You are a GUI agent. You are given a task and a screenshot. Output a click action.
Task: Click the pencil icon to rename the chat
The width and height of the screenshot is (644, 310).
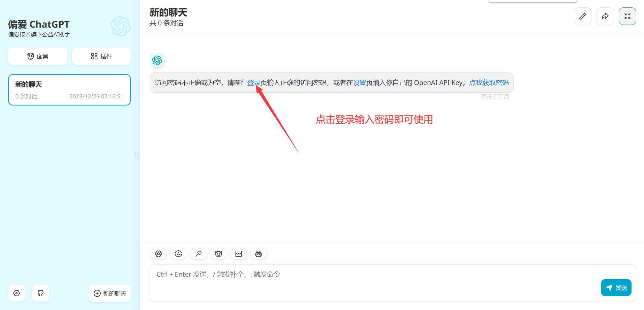pyautogui.click(x=582, y=16)
